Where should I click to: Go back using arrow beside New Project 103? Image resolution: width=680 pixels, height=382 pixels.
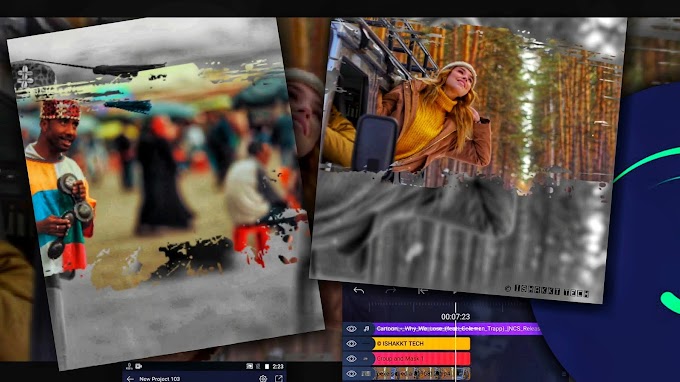pos(130,379)
